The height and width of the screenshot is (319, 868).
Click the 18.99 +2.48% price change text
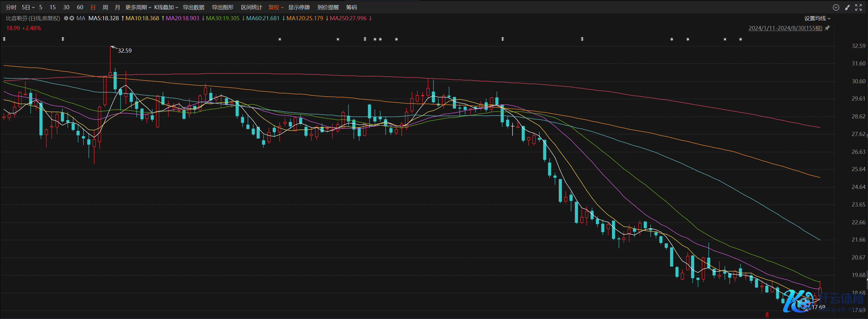tap(24, 28)
